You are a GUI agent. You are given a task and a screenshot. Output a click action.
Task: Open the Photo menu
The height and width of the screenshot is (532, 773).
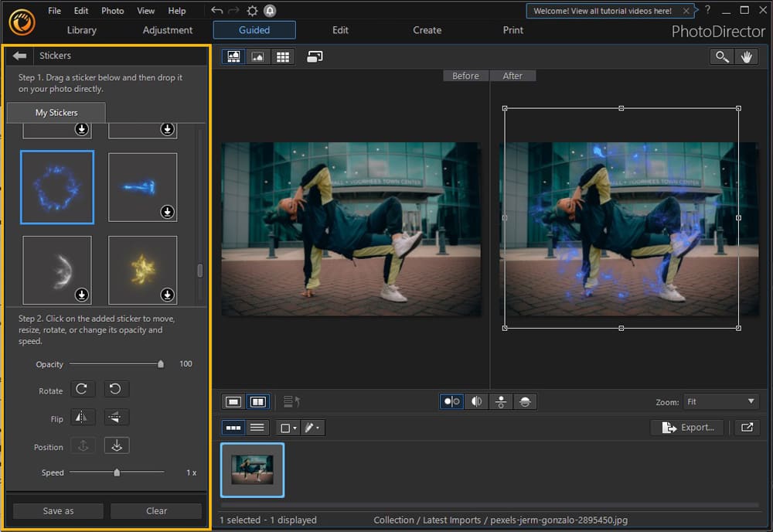coord(112,11)
